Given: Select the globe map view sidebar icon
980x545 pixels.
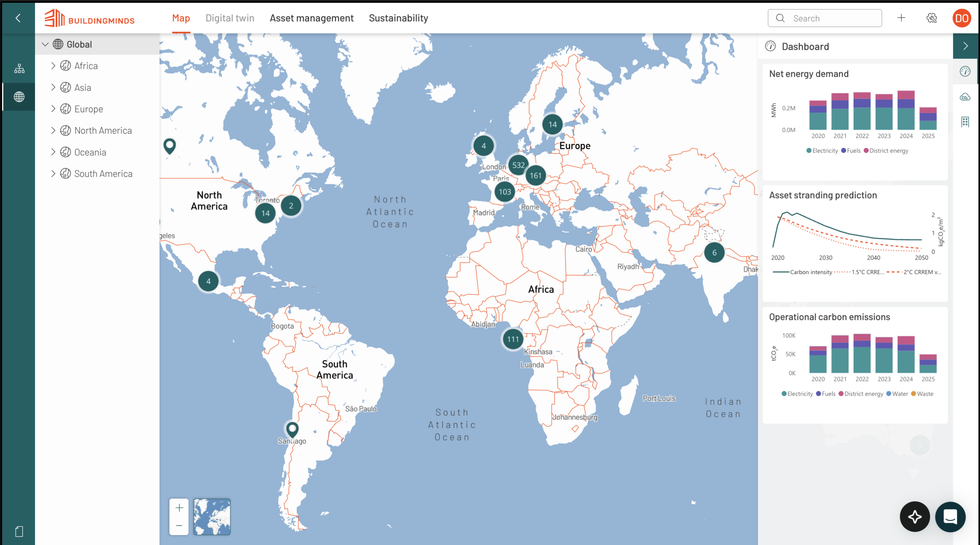Looking at the screenshot, I should pyautogui.click(x=19, y=97).
